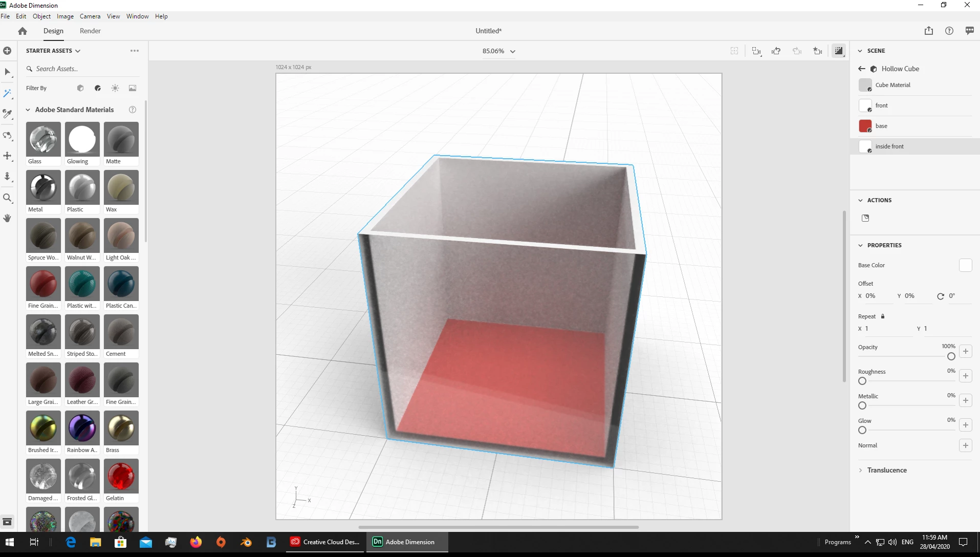
Task: Open the Camera menu
Action: click(90, 16)
